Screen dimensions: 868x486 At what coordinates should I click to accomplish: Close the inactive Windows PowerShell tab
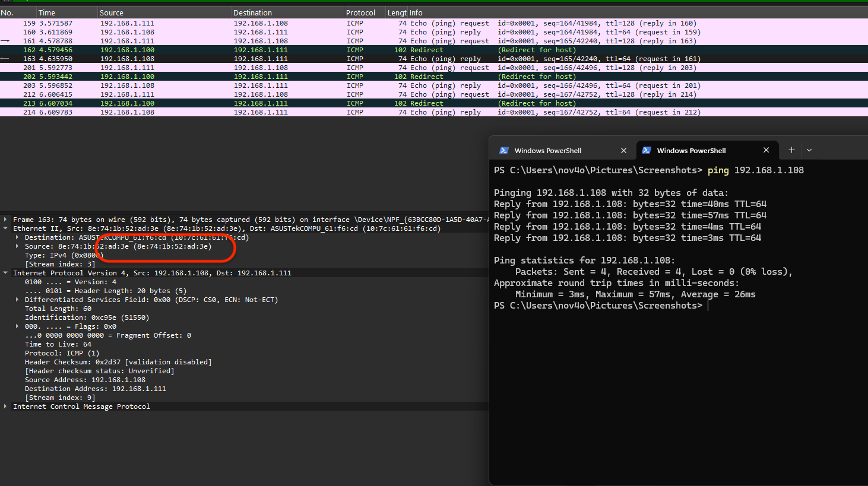(623, 151)
